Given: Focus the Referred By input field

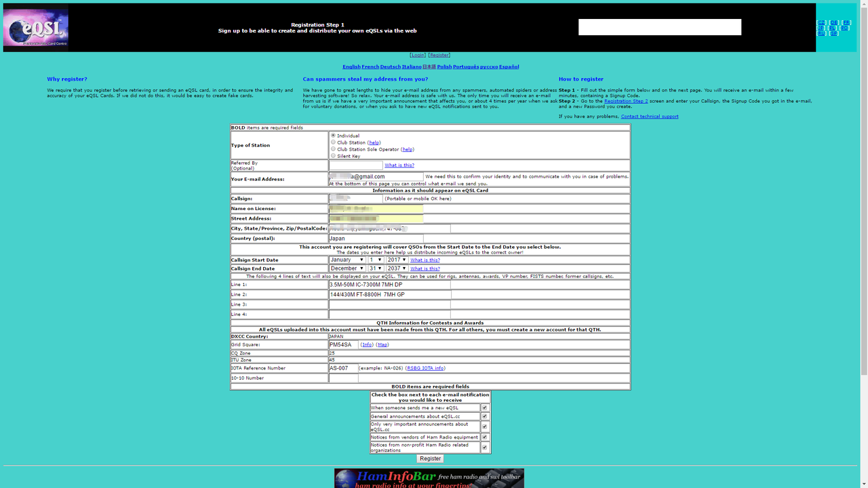Looking at the screenshot, I should pos(356,165).
